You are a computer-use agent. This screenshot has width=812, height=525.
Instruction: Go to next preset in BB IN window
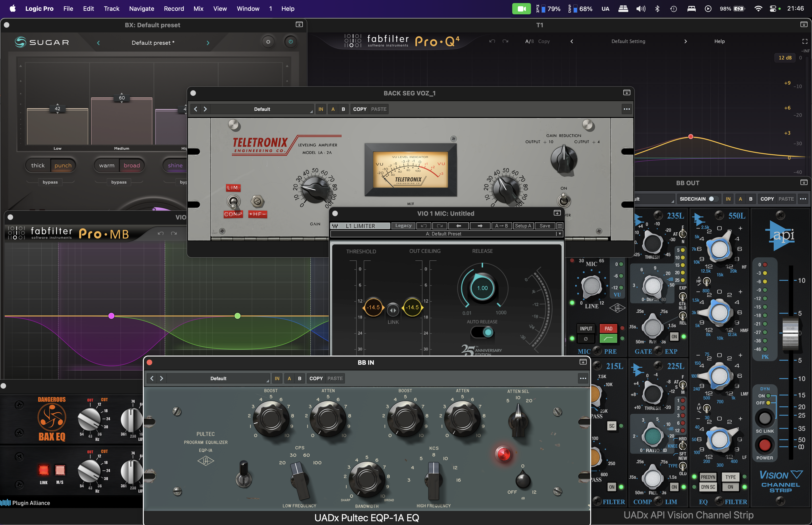pos(161,378)
